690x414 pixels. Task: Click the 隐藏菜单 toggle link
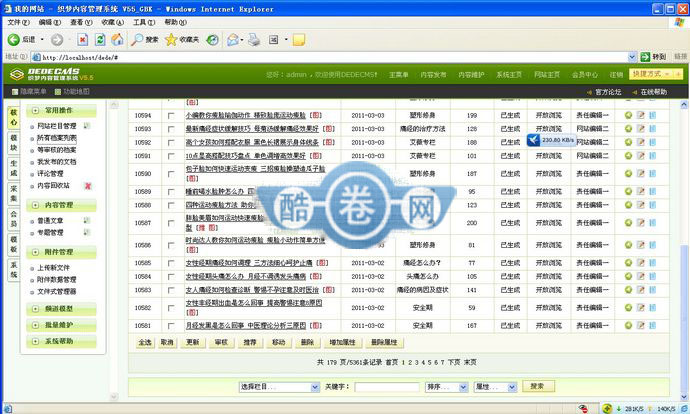29,92
